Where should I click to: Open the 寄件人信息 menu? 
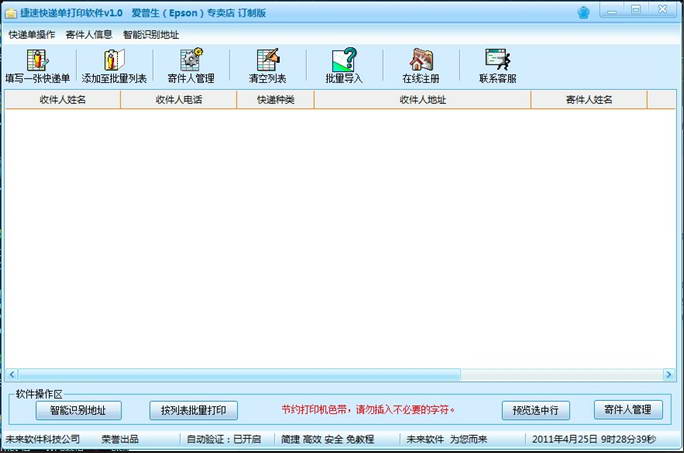click(x=89, y=34)
